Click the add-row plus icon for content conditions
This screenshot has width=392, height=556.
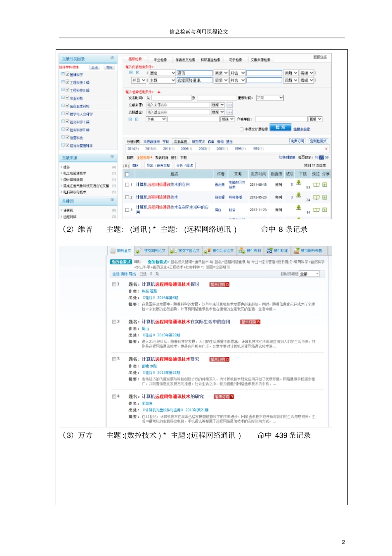[x=131, y=72]
